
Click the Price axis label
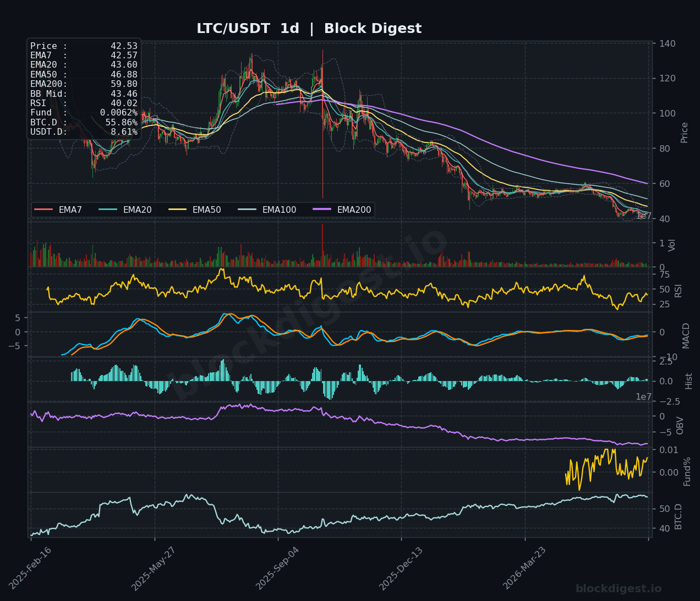[x=685, y=133]
